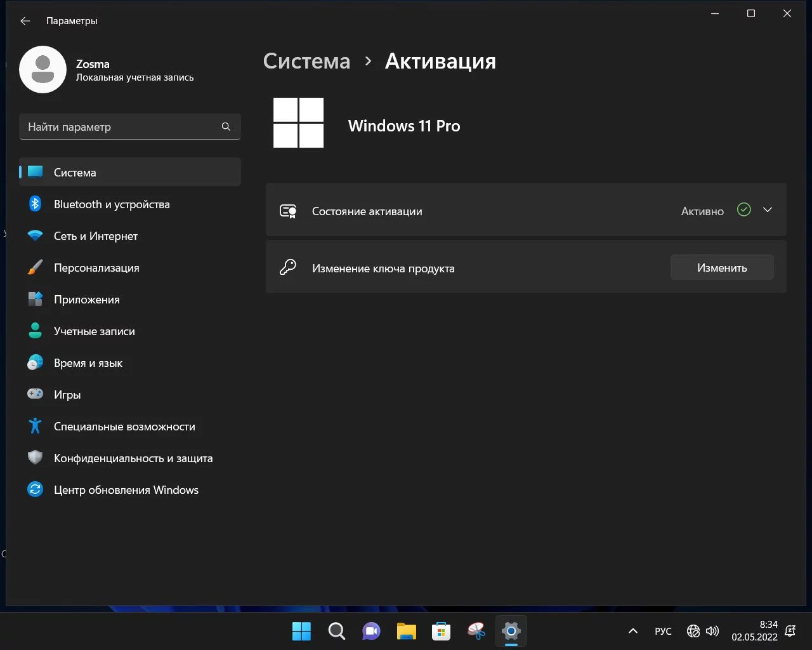Open Время и язык settings
Image resolution: width=812 pixels, height=650 pixels.
(x=88, y=363)
